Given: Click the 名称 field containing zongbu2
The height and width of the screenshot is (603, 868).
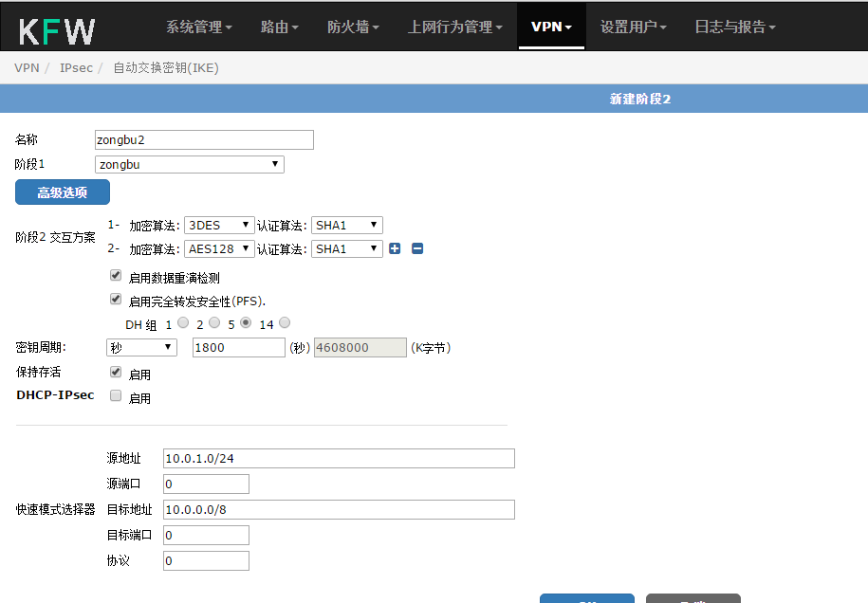Looking at the screenshot, I should click(x=204, y=139).
